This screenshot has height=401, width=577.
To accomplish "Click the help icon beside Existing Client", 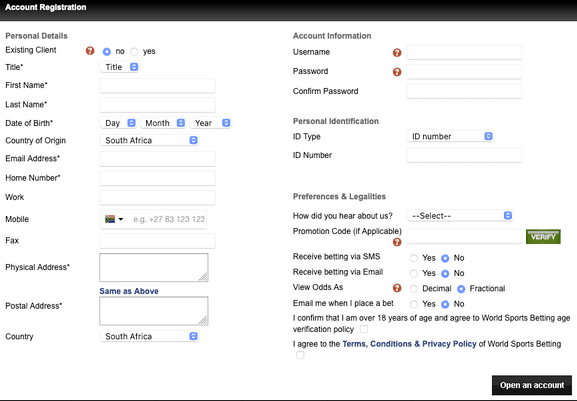I will (x=90, y=51).
